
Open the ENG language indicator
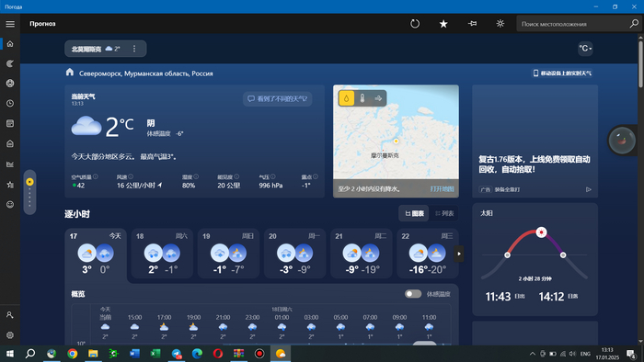(585, 354)
